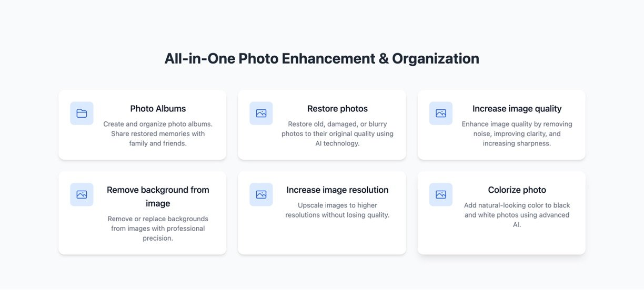The height and width of the screenshot is (290, 644).
Task: Click the Remove background from image icon
Action: pyautogui.click(x=82, y=194)
